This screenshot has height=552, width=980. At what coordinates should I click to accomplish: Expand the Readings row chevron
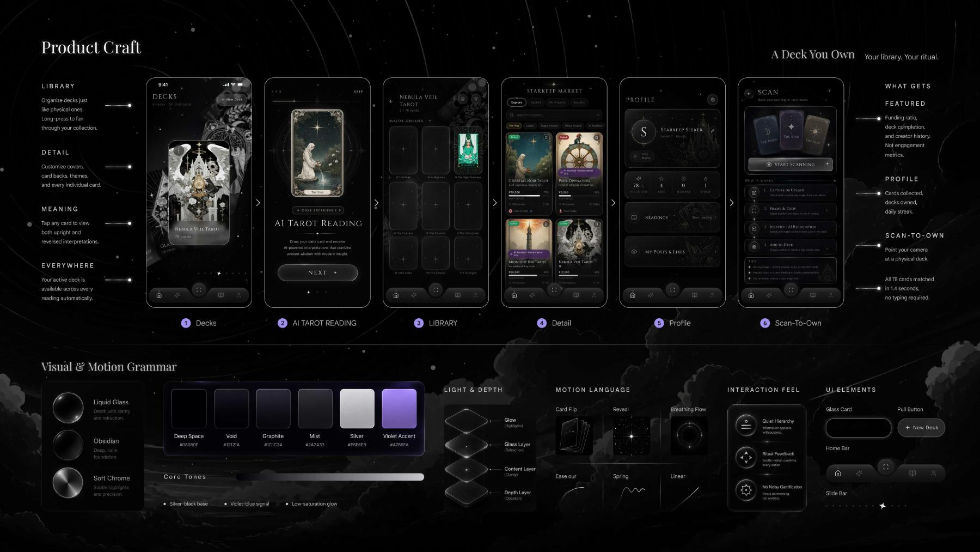coord(715,217)
